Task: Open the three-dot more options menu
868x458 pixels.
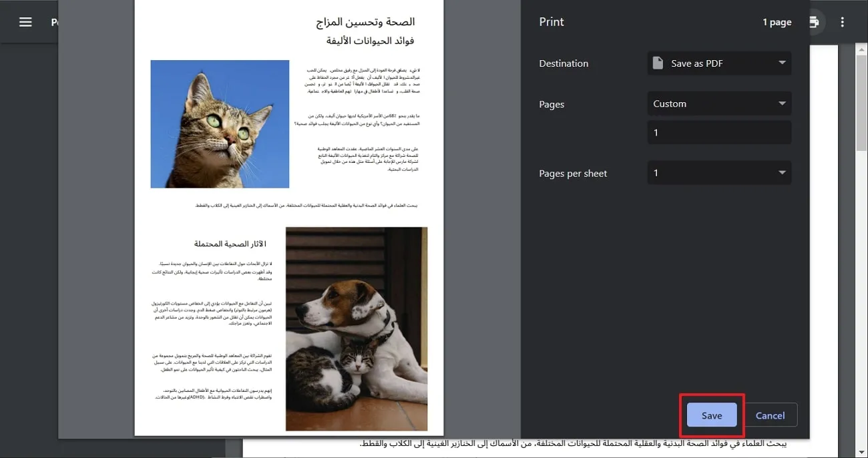Action: point(842,22)
